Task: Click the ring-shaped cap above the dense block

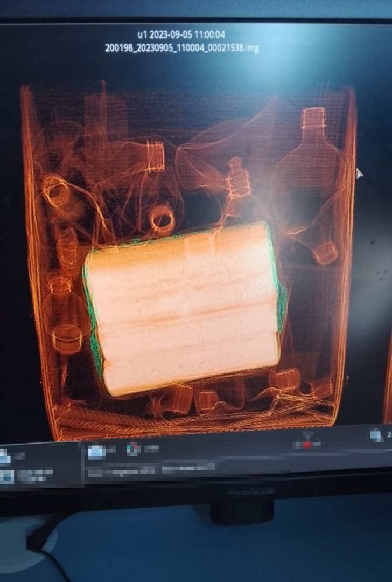Action: 162,219
